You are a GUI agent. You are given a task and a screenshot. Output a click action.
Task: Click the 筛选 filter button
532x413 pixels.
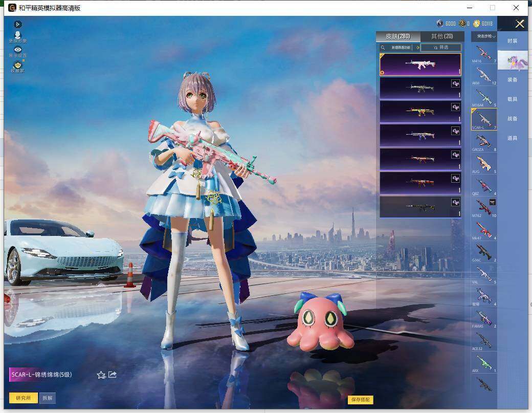(x=441, y=48)
